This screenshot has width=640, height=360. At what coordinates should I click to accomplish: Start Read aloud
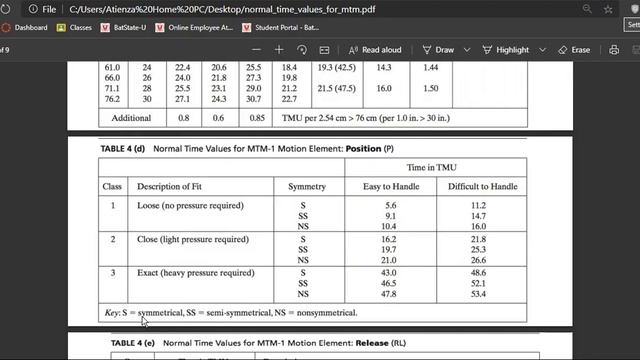point(375,50)
